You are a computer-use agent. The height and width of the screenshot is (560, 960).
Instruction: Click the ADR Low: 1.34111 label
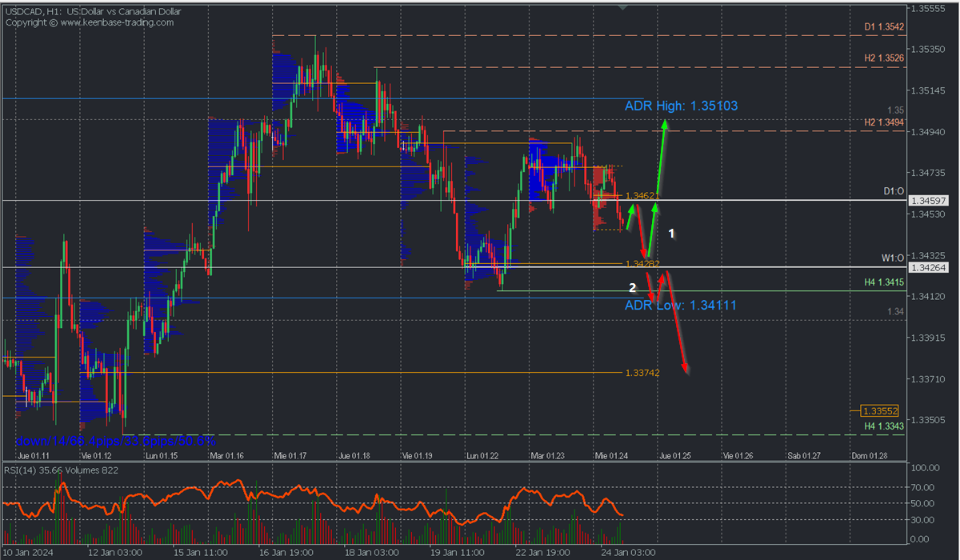point(680,306)
